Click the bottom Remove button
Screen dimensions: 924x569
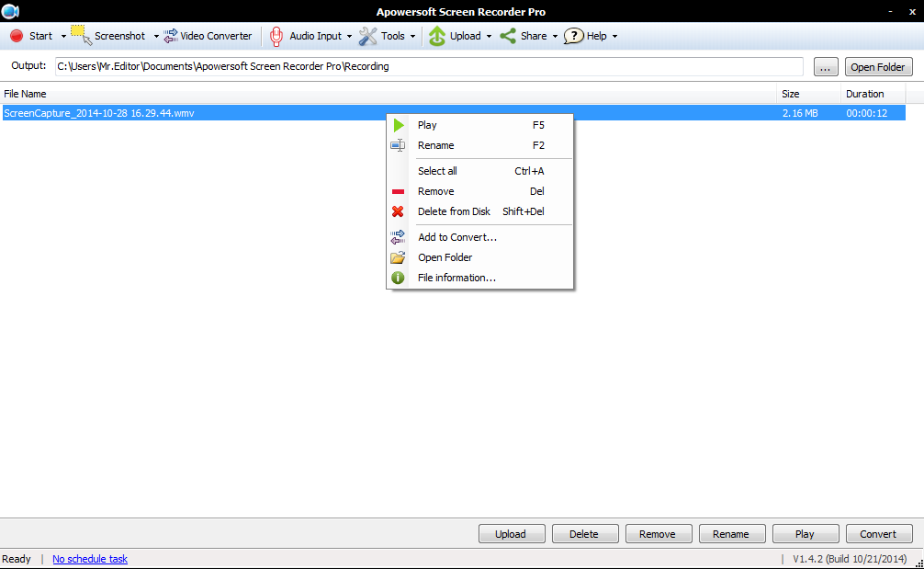pos(659,534)
